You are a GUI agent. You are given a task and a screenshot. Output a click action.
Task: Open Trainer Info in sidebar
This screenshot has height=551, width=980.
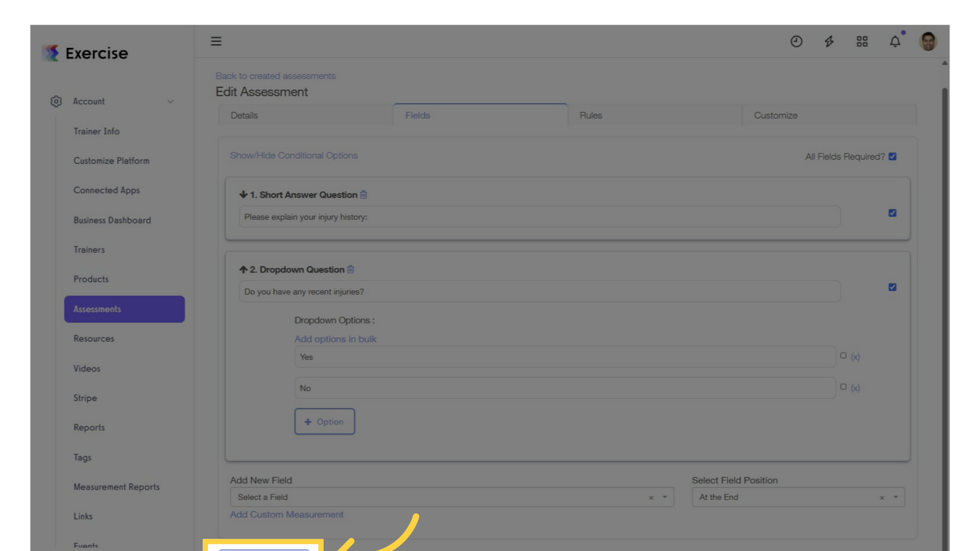(96, 131)
